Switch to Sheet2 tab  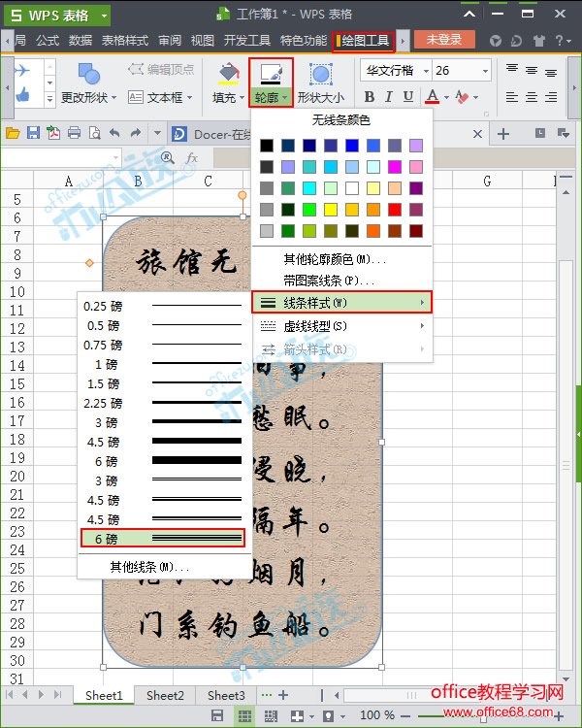165,695
